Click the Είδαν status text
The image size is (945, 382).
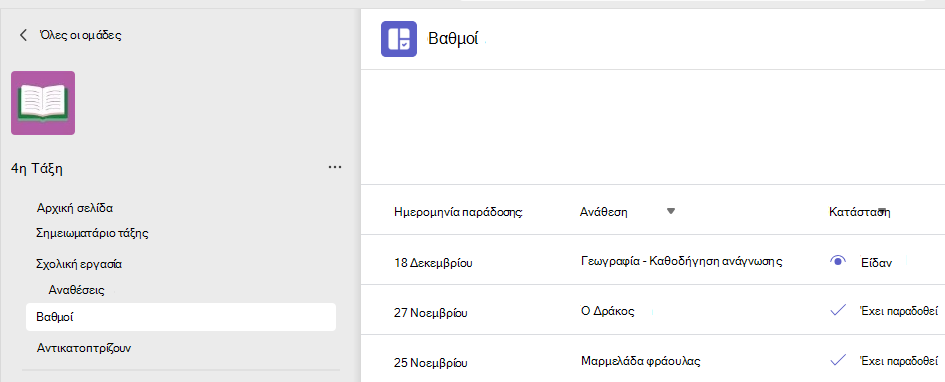coord(876,263)
